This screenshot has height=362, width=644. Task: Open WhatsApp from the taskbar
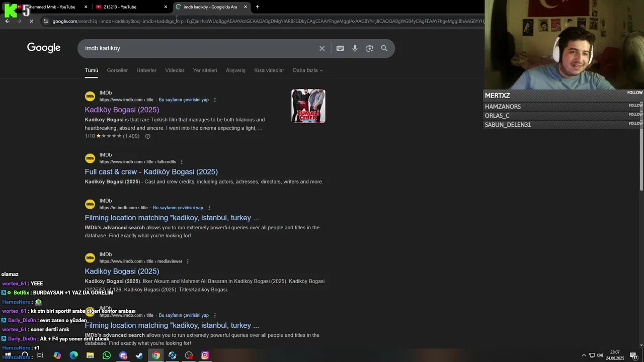pos(107,355)
